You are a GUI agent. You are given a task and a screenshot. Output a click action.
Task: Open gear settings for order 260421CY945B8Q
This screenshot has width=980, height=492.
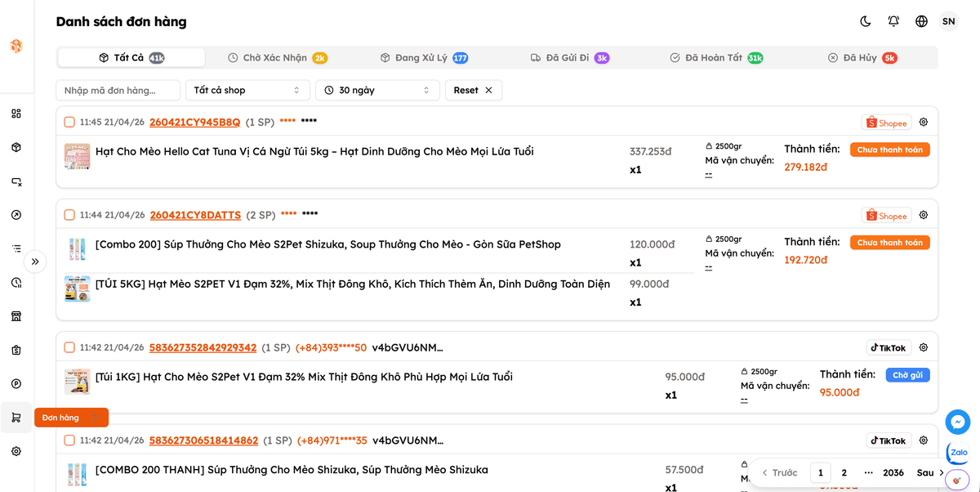tap(924, 123)
